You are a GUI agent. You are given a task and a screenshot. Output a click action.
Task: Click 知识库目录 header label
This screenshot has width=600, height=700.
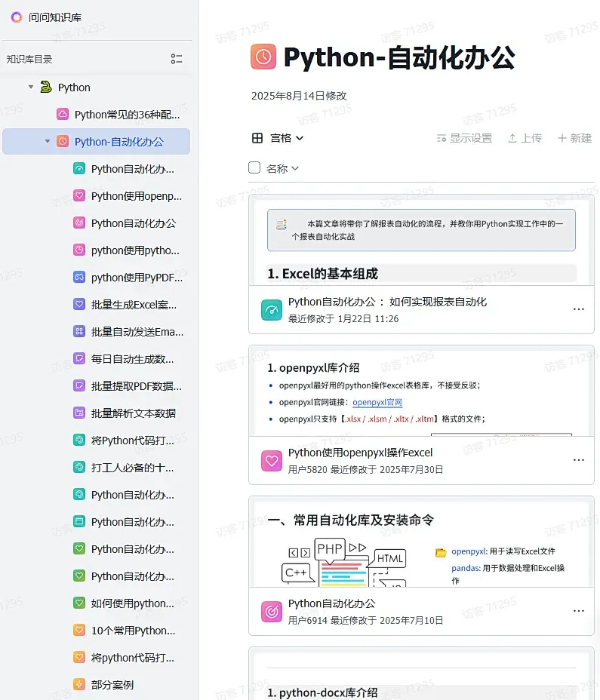pos(29,59)
